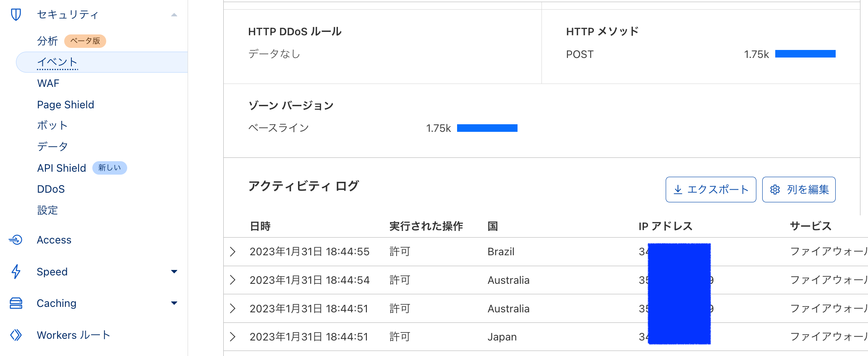The height and width of the screenshot is (356, 868).
Task: Click the アクティビティ ログ heading
Action: (x=303, y=186)
